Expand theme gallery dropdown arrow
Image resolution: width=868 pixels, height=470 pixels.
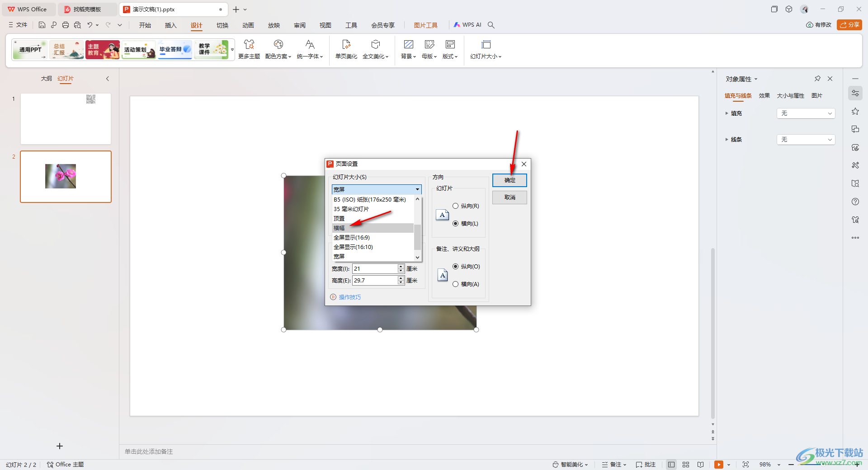232,50
